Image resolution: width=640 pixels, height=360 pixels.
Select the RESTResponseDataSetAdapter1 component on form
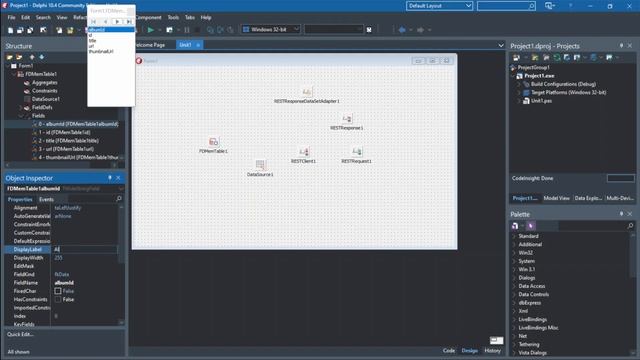pyautogui.click(x=307, y=92)
